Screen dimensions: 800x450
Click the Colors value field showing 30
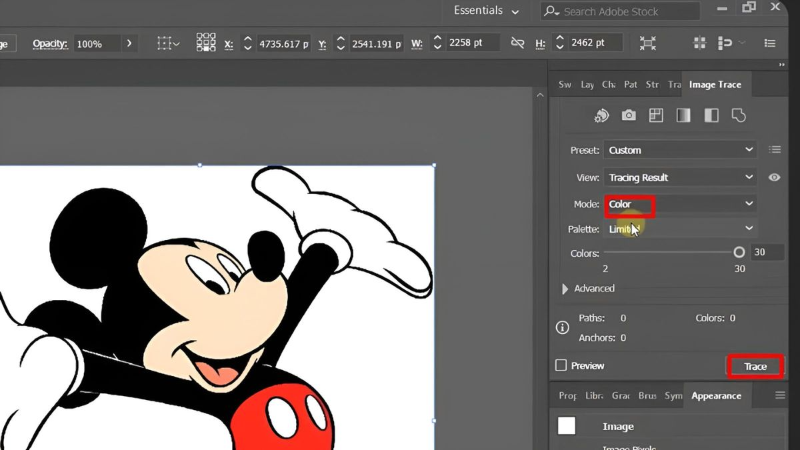pos(766,252)
